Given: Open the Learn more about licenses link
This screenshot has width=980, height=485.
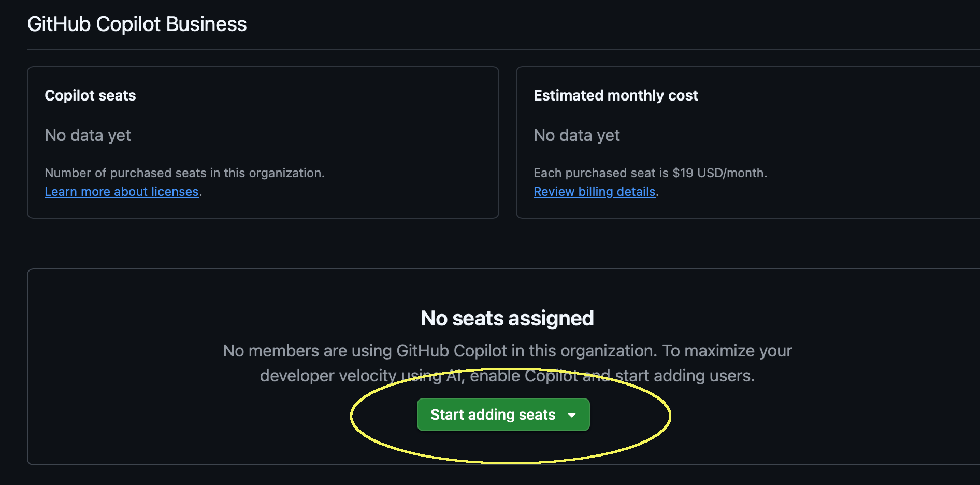Looking at the screenshot, I should 121,191.
